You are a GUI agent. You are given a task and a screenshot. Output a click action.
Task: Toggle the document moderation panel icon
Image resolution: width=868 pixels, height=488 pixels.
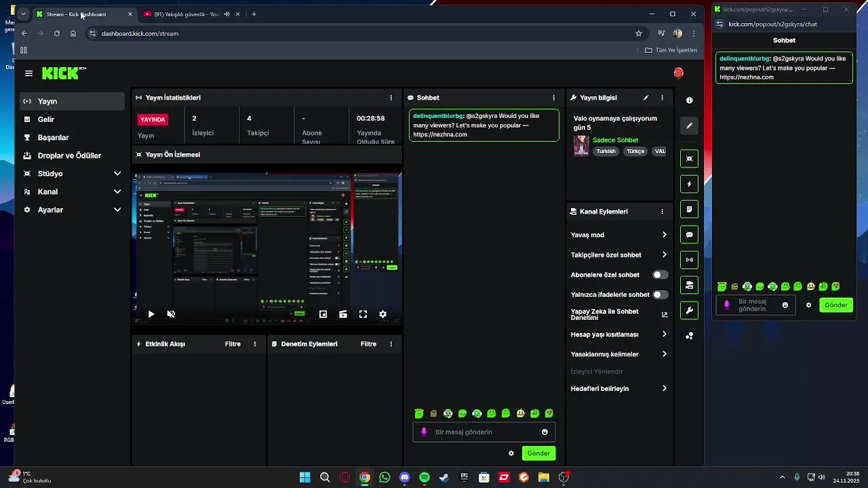pos(689,209)
